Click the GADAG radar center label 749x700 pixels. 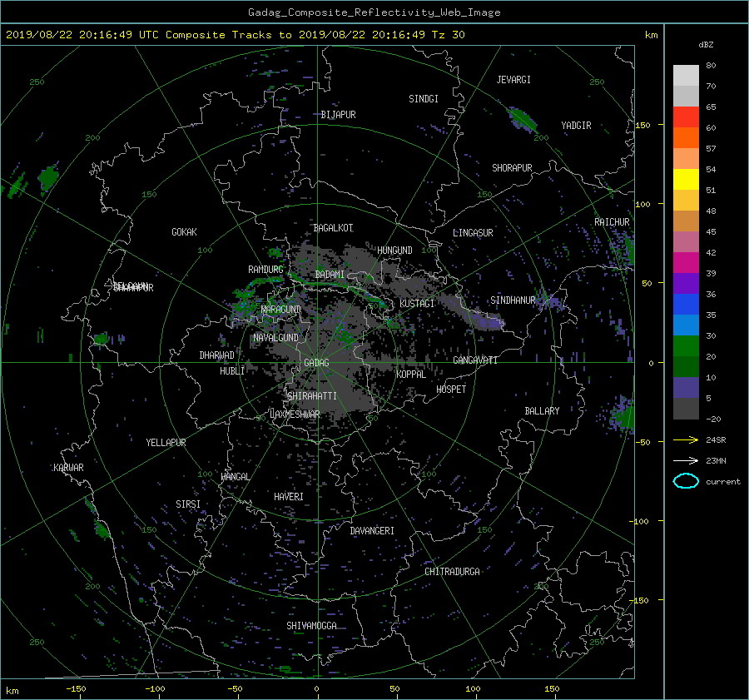[x=317, y=363]
